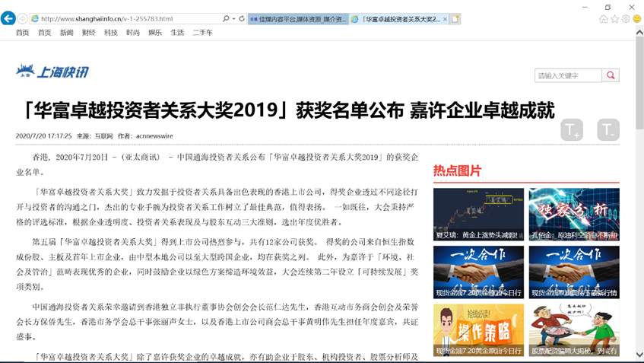Open the first 首页 navigation link
Image resolution: width=644 pixels, height=363 pixels.
[x=23, y=33]
